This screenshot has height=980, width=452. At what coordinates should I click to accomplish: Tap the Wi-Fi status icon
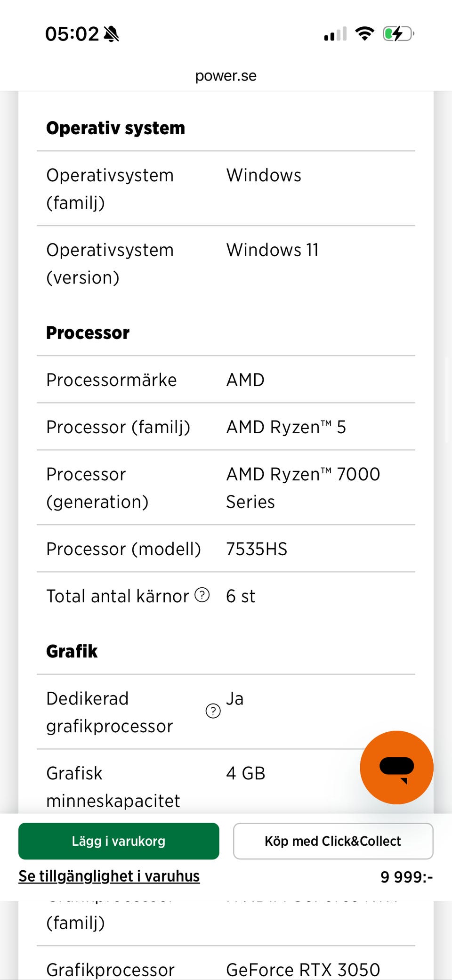[364, 33]
